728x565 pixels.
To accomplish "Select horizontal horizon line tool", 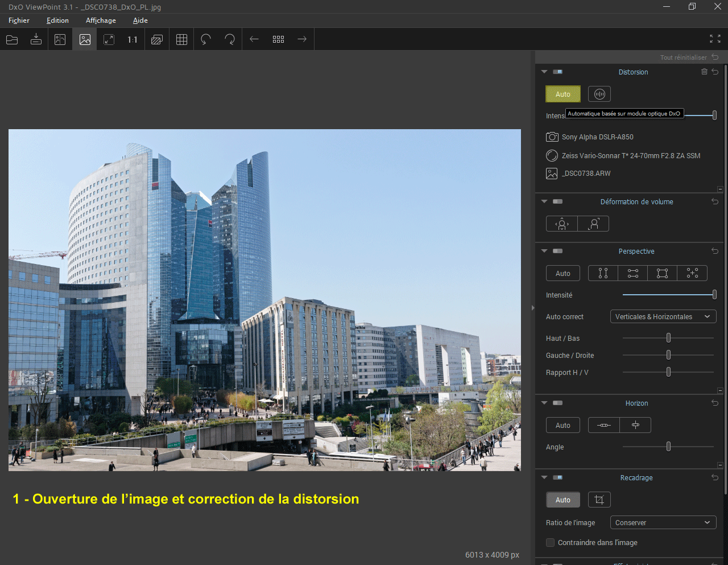I will pyautogui.click(x=604, y=425).
